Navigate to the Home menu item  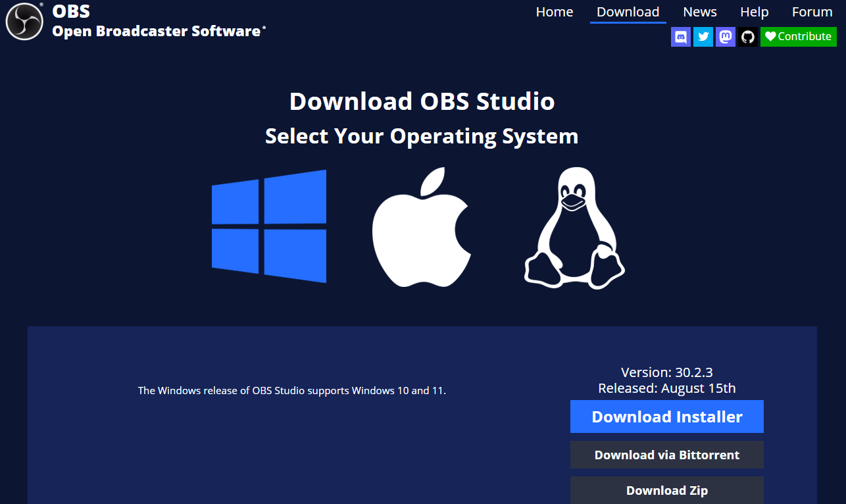click(x=554, y=12)
